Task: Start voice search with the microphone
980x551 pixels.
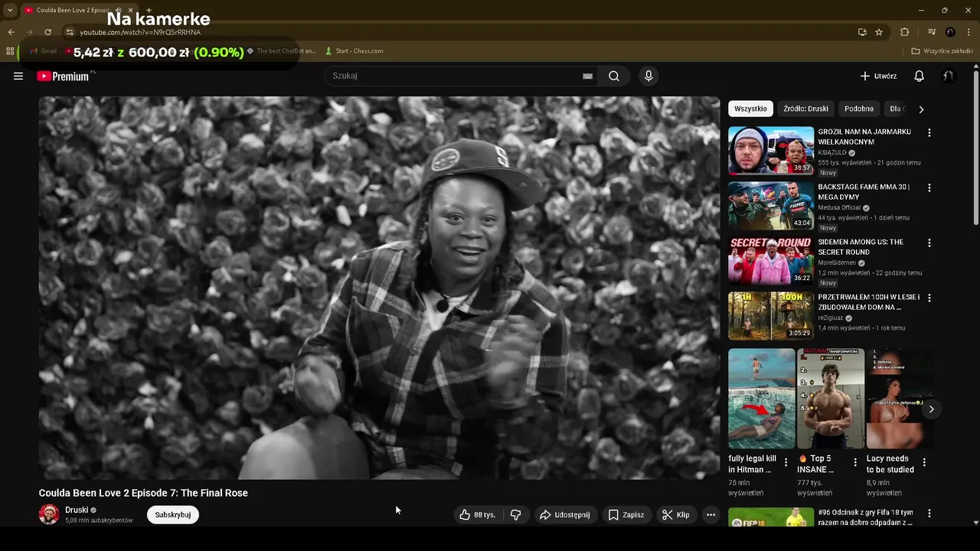Action: 648,76
